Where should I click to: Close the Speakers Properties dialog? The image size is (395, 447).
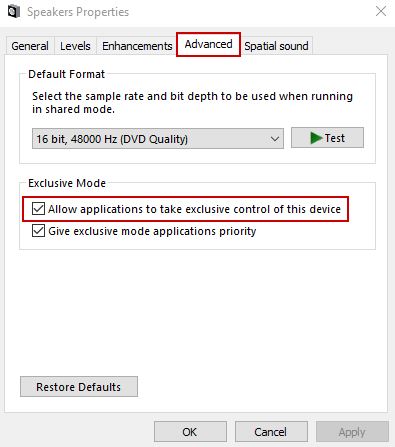381,12
